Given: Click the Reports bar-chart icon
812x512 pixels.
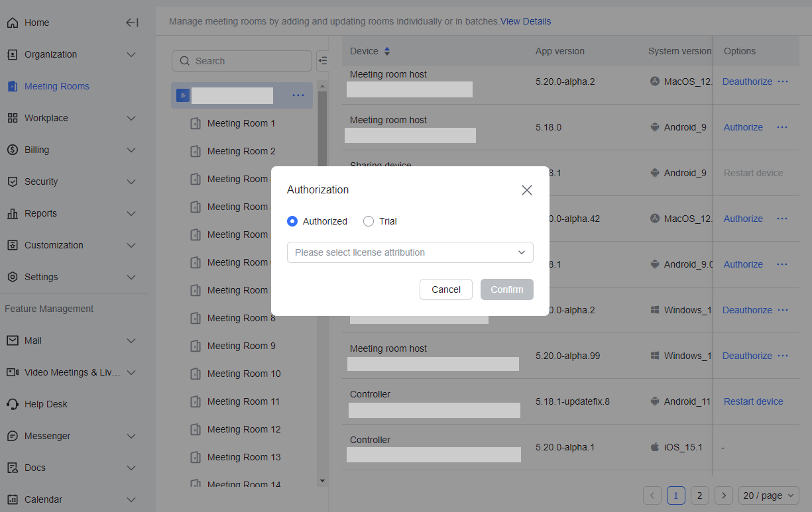Looking at the screenshot, I should tap(15, 213).
